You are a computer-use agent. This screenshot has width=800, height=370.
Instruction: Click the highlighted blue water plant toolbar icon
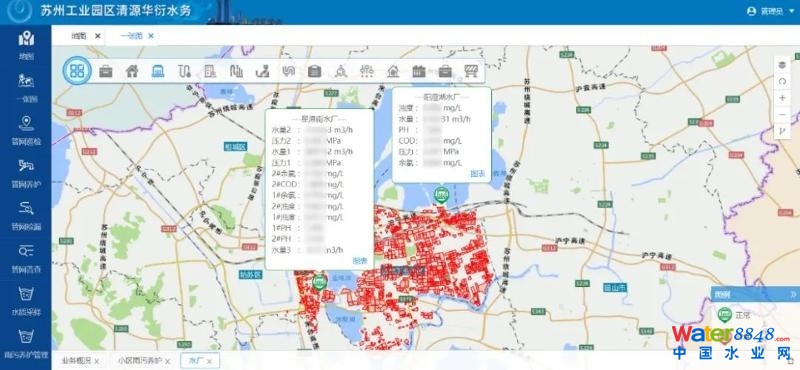pyautogui.click(x=158, y=71)
